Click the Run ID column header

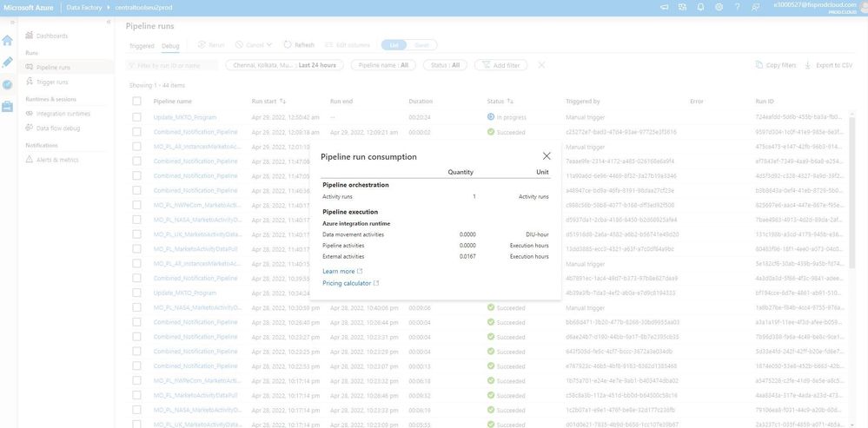click(765, 102)
